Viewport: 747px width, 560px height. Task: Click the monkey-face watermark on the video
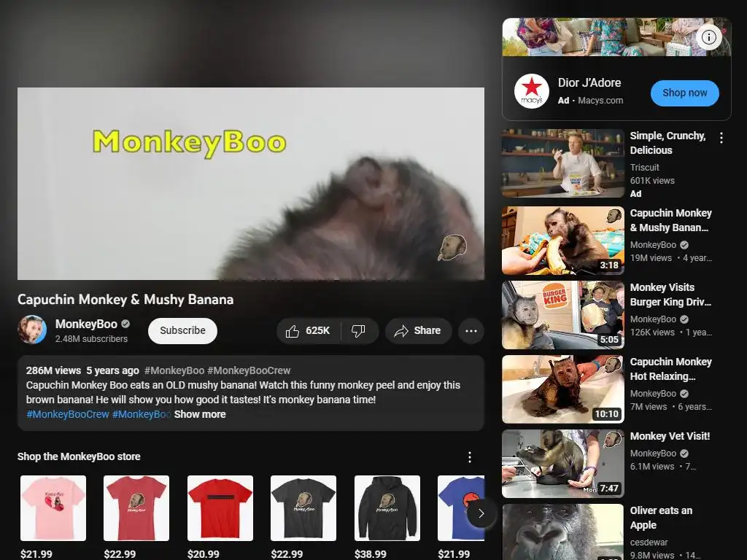pos(452,247)
